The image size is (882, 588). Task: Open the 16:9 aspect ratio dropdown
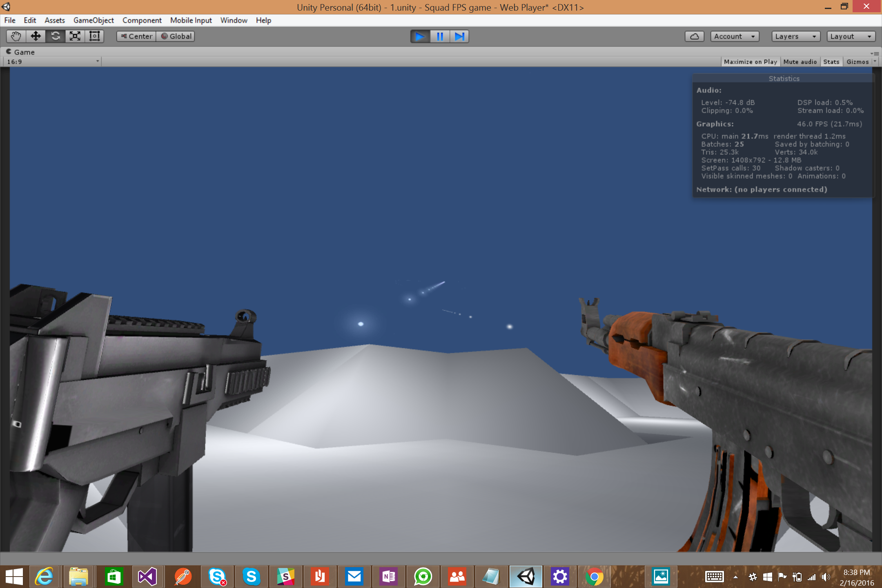coord(53,62)
